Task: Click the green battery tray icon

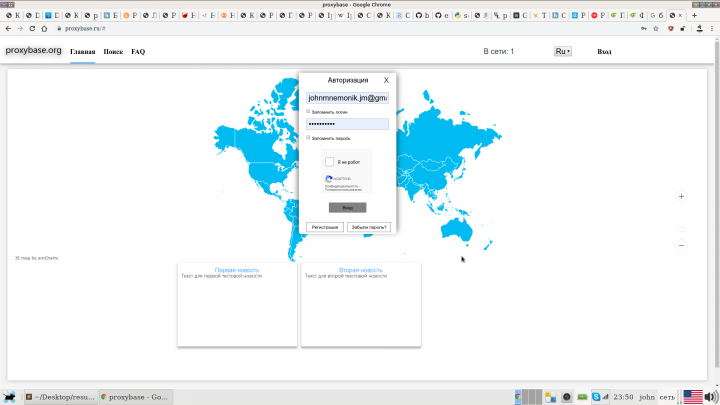Action: (x=582, y=397)
